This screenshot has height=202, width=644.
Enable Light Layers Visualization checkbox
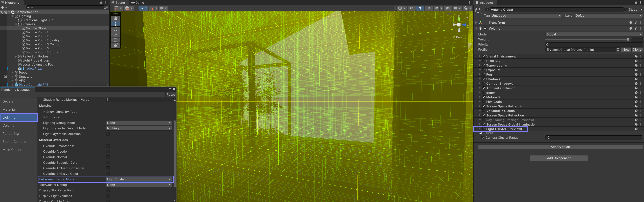pyautogui.click(x=108, y=134)
